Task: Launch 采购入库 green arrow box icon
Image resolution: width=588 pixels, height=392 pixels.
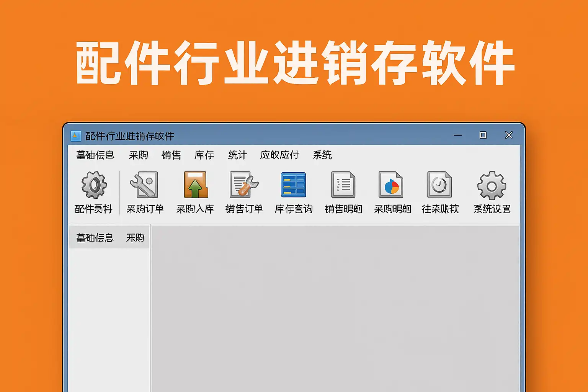Action: pyautogui.click(x=196, y=185)
